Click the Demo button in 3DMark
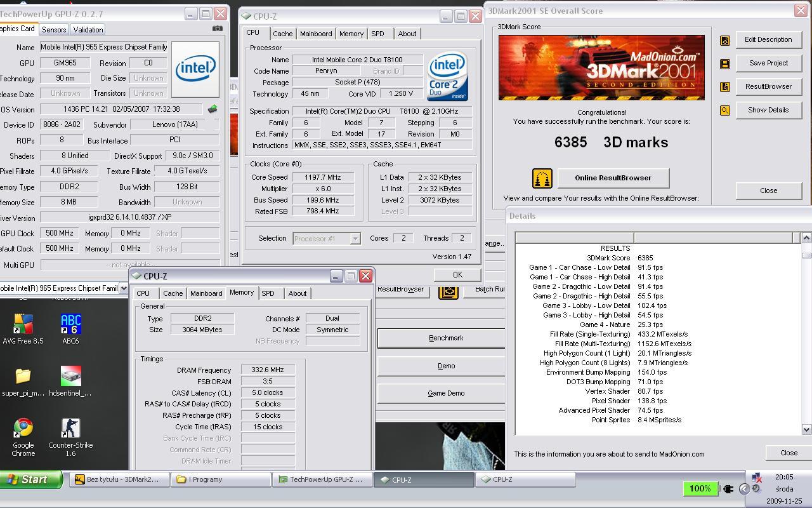Image resolution: width=812 pixels, height=508 pixels. 442,366
